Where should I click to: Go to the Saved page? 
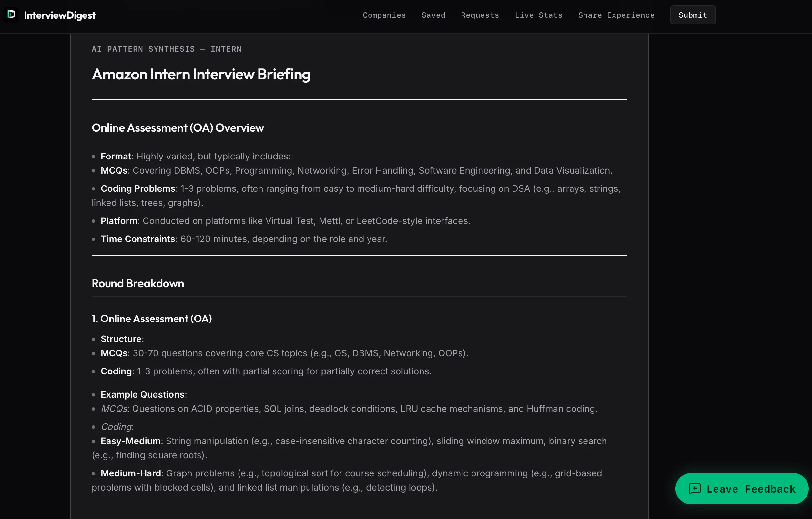(x=433, y=15)
